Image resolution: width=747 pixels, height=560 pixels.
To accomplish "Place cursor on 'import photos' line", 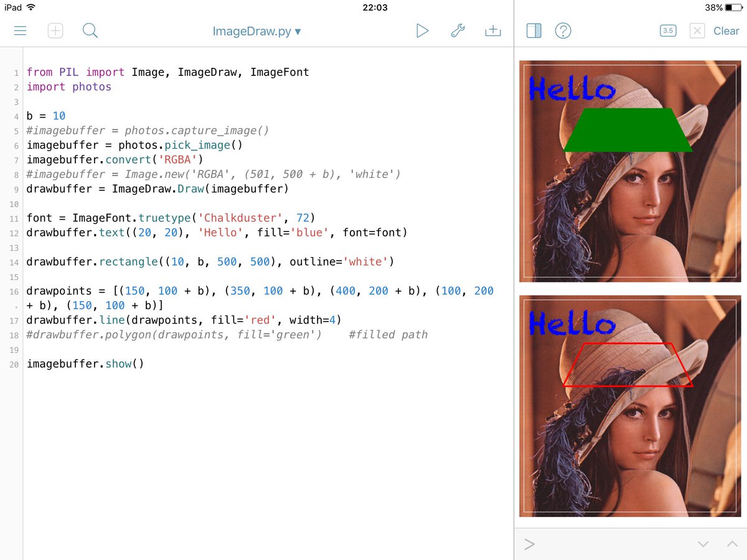I will [69, 87].
